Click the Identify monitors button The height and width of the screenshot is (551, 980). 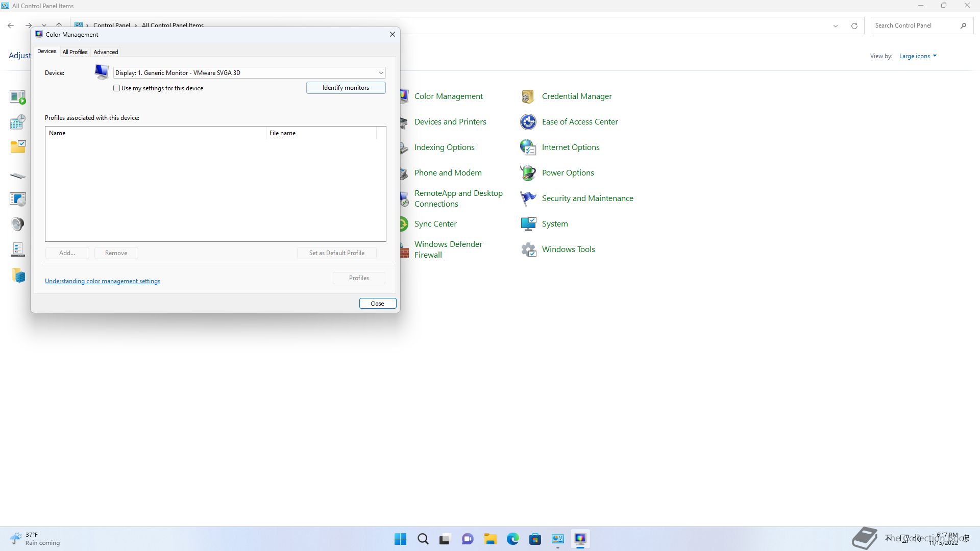(x=346, y=88)
